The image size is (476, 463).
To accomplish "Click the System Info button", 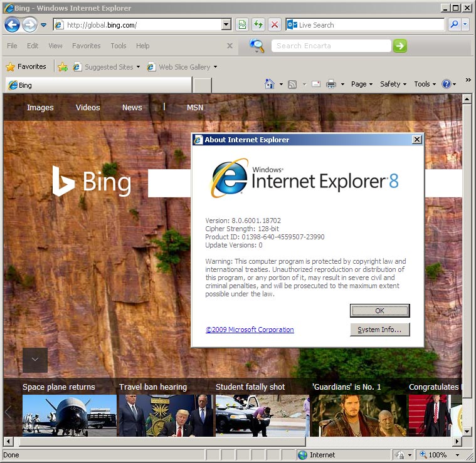I will [x=380, y=330].
